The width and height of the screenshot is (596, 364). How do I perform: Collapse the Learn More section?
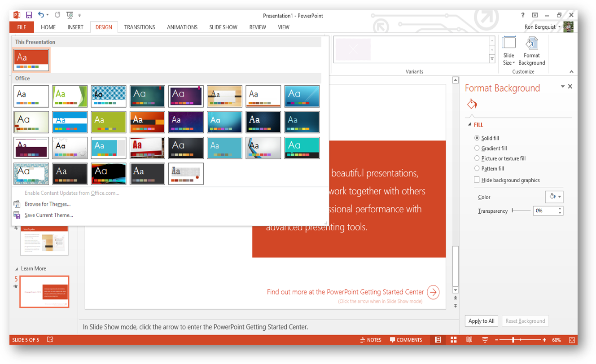[x=17, y=269]
